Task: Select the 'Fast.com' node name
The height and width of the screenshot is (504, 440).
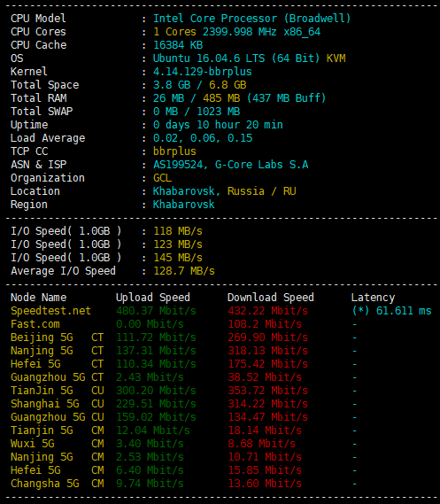Action: 35,324
